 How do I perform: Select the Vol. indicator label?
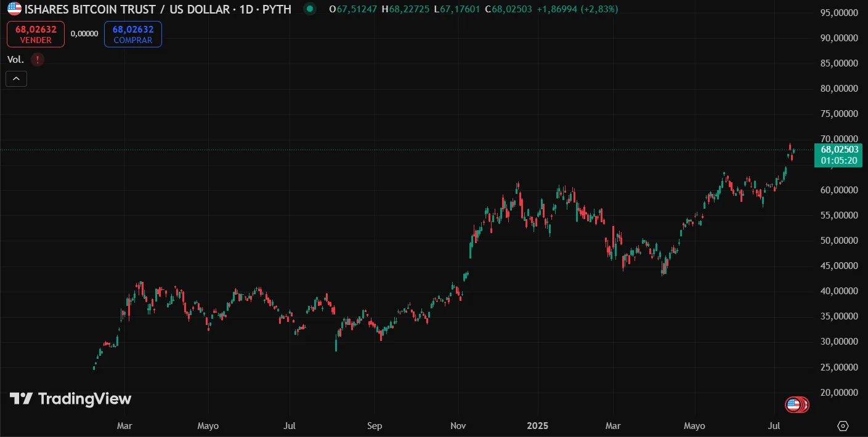(x=16, y=60)
